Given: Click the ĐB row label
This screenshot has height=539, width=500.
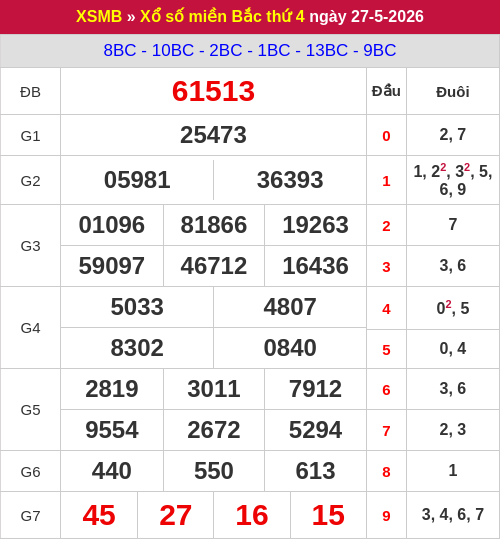Looking at the screenshot, I should pos(31,92).
